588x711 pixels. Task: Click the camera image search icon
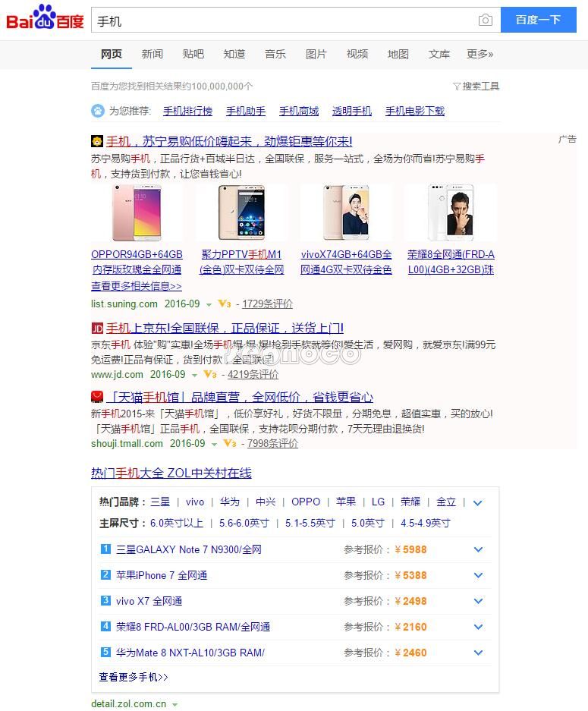point(486,20)
